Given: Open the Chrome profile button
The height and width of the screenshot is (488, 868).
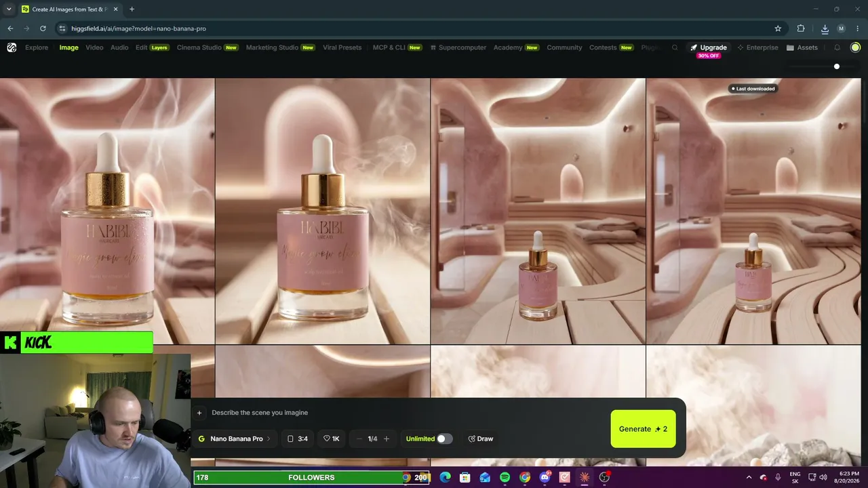Looking at the screenshot, I should point(841,28).
